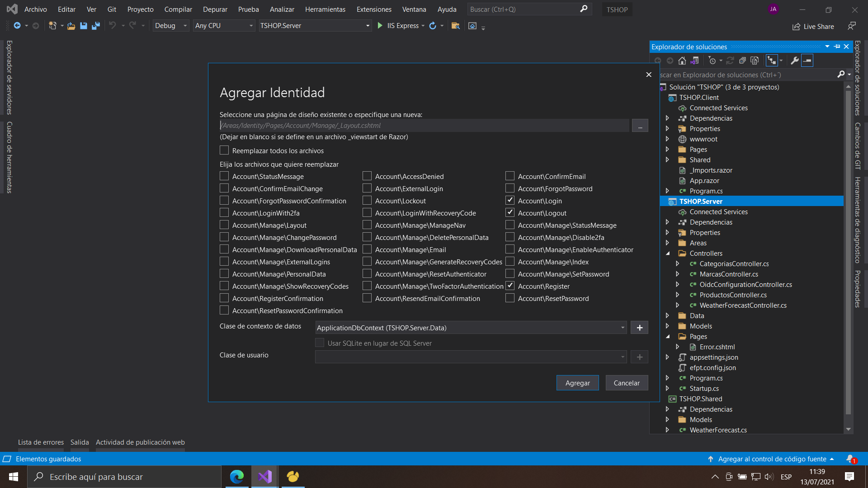The width and height of the screenshot is (868, 488).
Task: Click the Send Feedback icon top right
Action: pyautogui.click(x=852, y=26)
